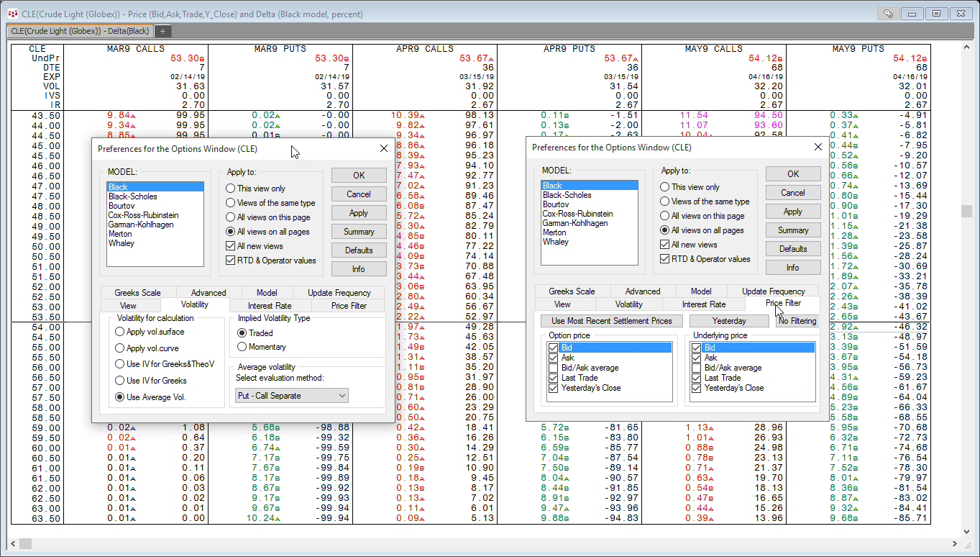Open Greeks Scale tab in Volatility dialog

click(137, 293)
